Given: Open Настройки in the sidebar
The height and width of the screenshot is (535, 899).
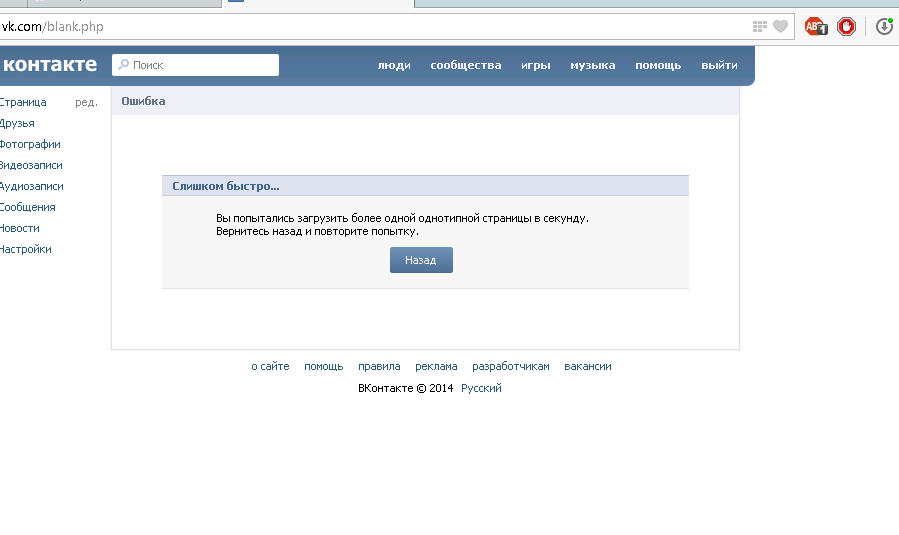Looking at the screenshot, I should tap(25, 249).
